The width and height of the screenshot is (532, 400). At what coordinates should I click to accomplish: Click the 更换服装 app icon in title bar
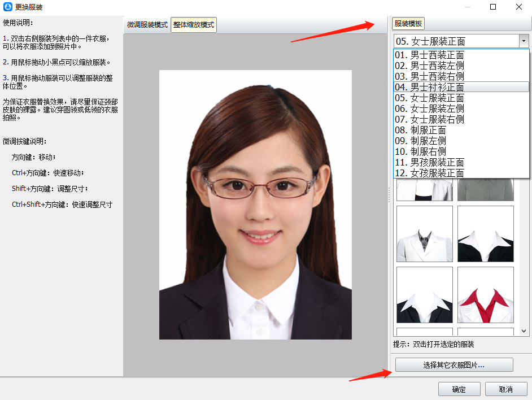[7, 7]
